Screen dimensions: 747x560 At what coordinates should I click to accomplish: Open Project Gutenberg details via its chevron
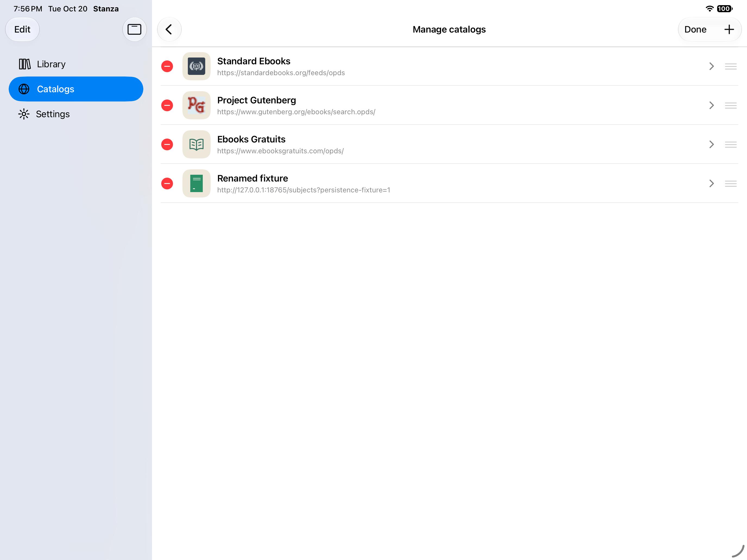point(711,105)
